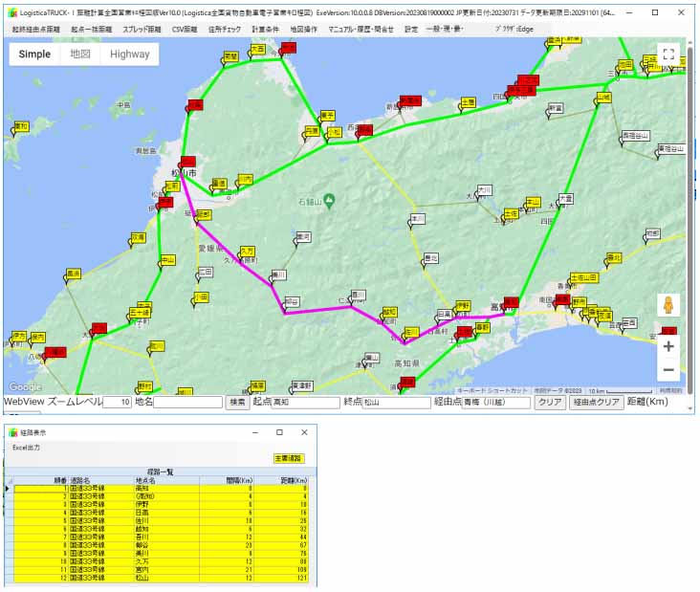Click the yellow 越知 map marker
Image resolution: width=700 pixels, height=592 pixels.
pyautogui.click(x=389, y=312)
